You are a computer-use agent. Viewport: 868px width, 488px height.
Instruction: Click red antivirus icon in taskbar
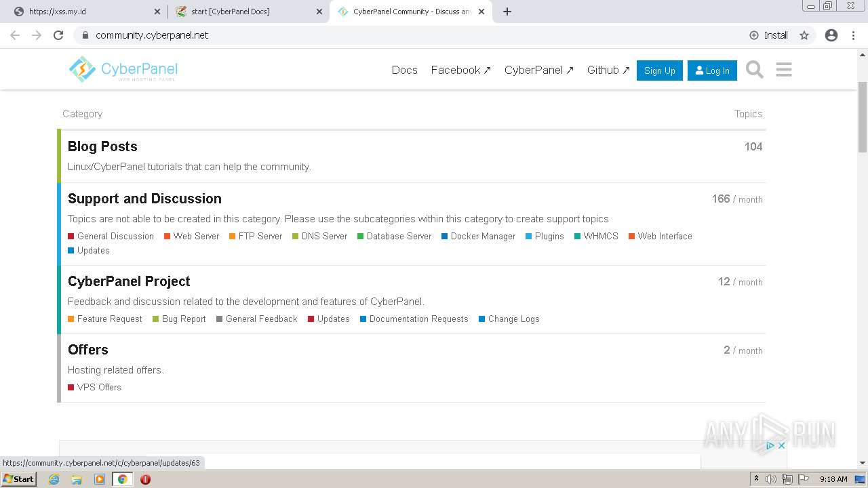point(145,479)
